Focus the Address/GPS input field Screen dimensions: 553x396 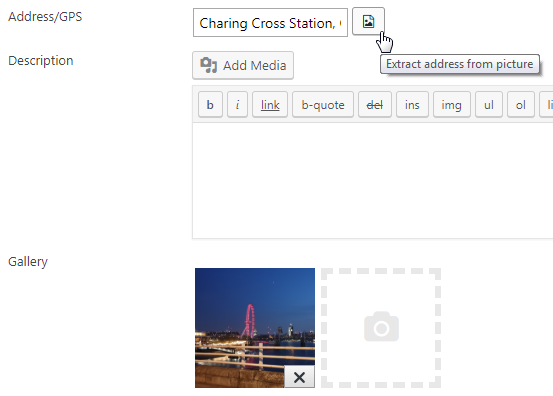270,23
